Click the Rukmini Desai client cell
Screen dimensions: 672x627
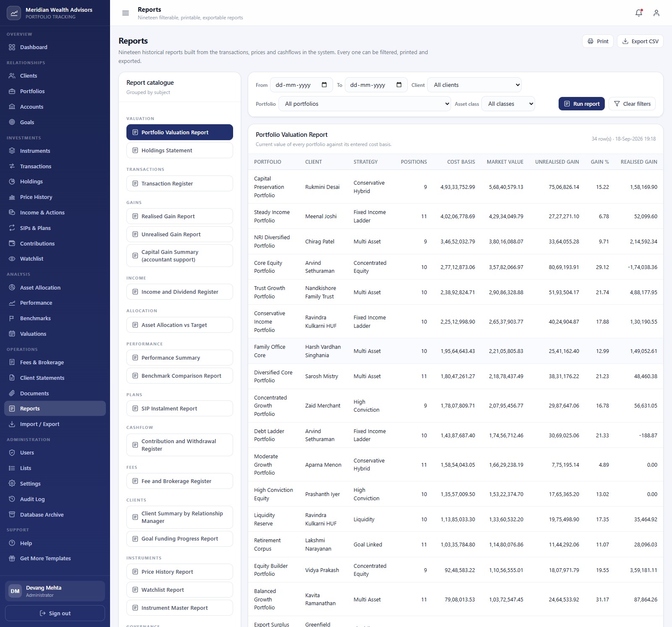pyautogui.click(x=322, y=187)
